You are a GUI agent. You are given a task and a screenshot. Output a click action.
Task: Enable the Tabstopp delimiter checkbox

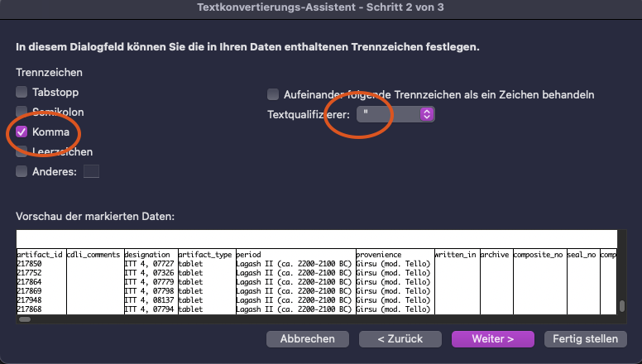[22, 92]
